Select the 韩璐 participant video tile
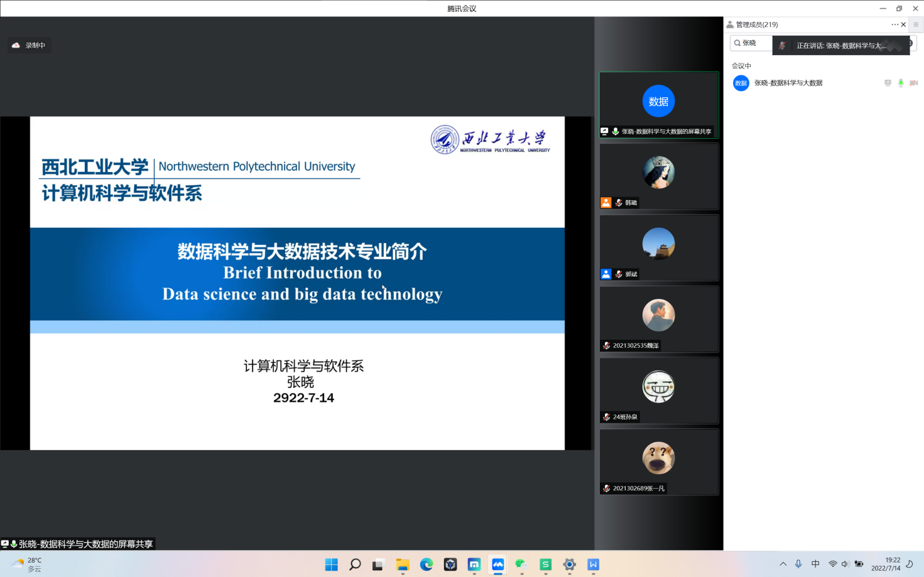 click(658, 176)
